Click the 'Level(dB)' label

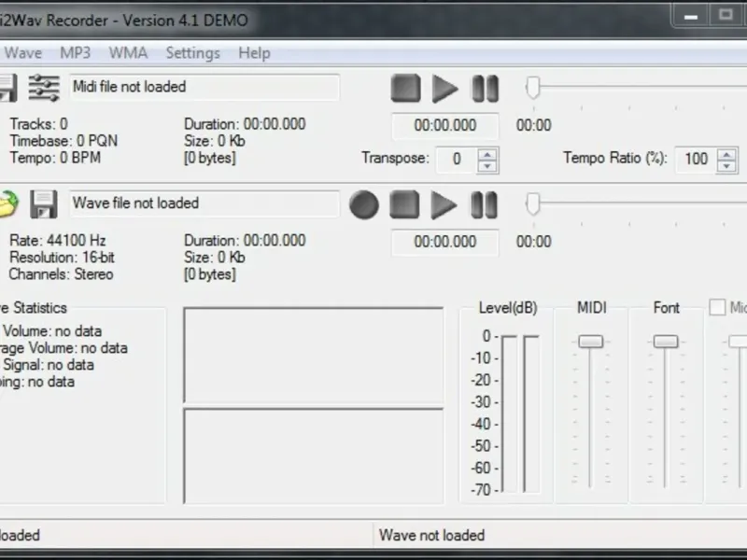click(x=508, y=308)
